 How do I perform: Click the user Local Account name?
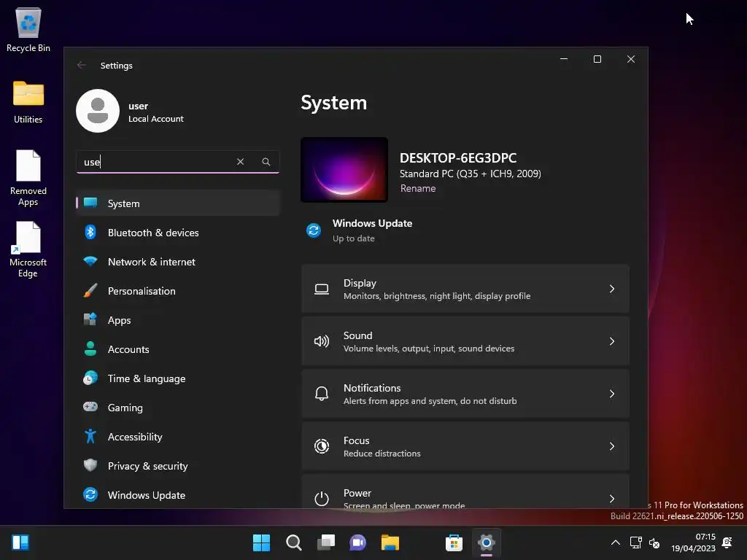pyautogui.click(x=156, y=112)
